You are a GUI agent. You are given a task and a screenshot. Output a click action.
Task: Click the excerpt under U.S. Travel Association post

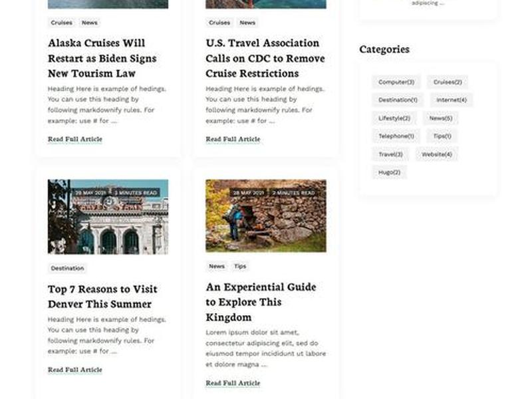coord(265,104)
